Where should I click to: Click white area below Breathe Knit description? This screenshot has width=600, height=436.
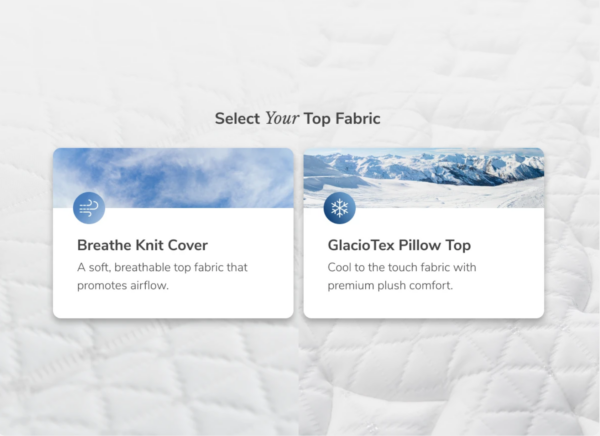coord(173,305)
